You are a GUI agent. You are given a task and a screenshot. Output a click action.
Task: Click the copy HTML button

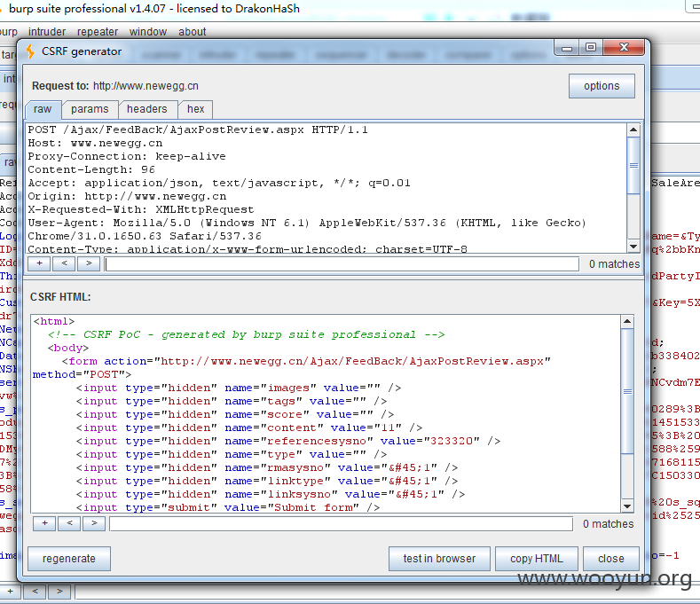coord(536,559)
